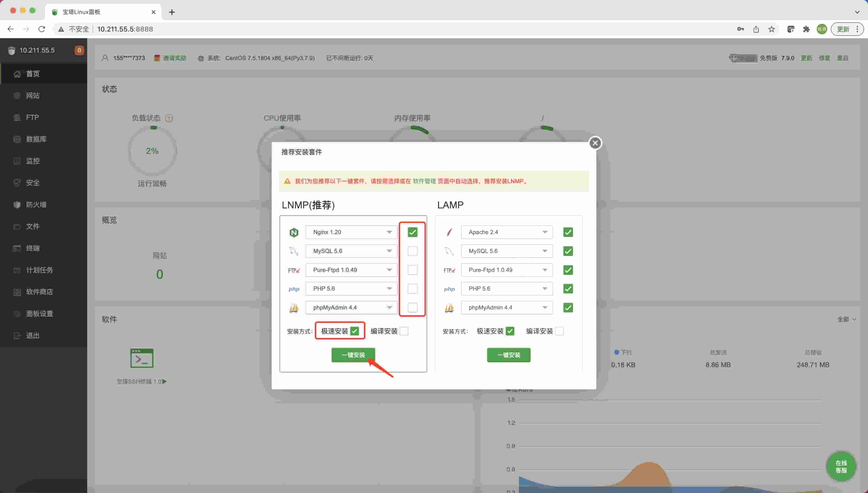The height and width of the screenshot is (493, 868).
Task: Expand the 全部 filter dropdown
Action: (847, 319)
